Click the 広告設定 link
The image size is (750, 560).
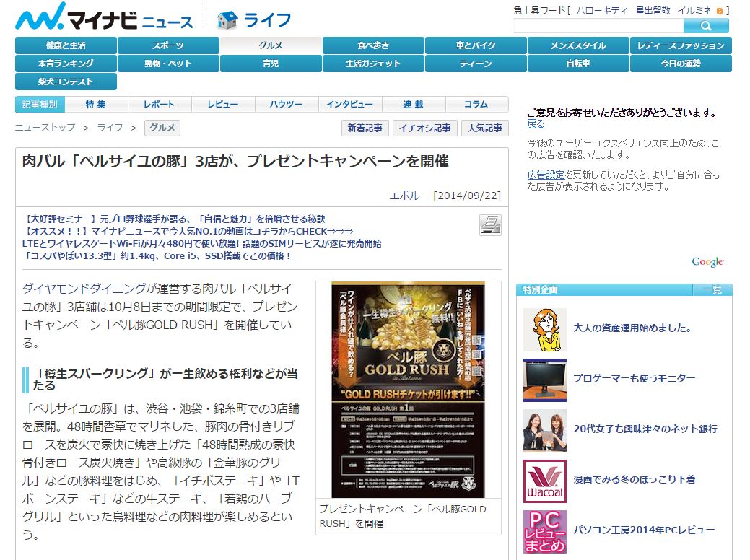click(x=546, y=175)
